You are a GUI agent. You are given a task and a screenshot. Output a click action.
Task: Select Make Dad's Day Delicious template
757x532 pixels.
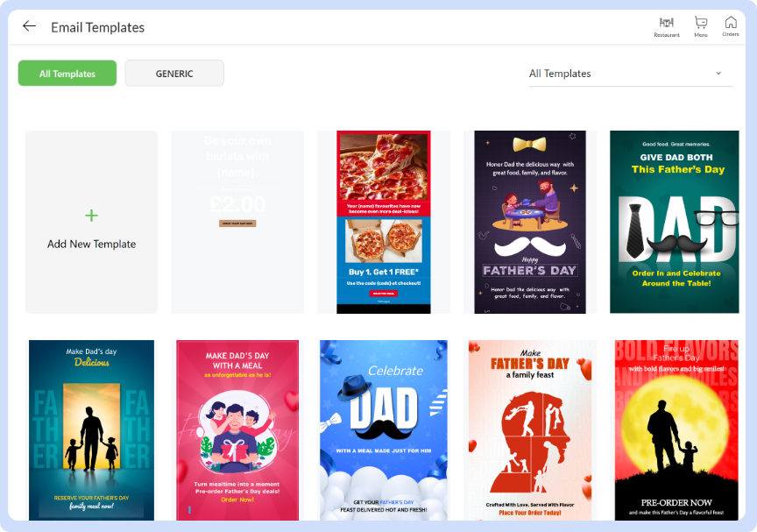pos(91,429)
